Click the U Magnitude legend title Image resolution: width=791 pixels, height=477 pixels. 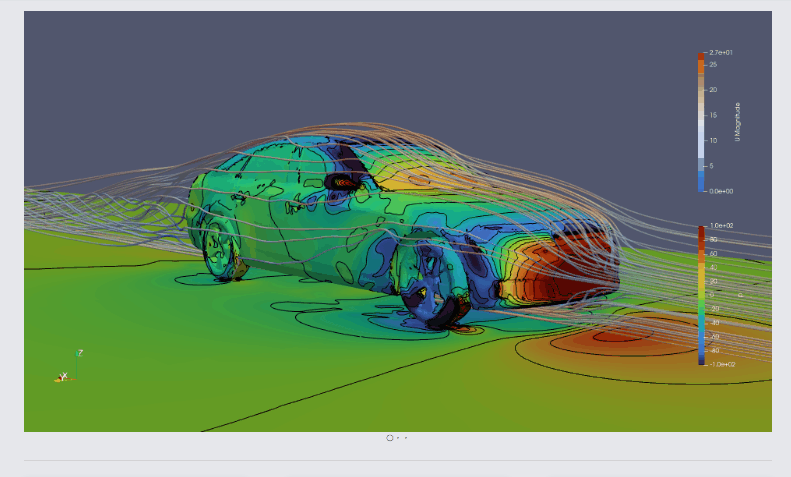pyautogui.click(x=738, y=121)
